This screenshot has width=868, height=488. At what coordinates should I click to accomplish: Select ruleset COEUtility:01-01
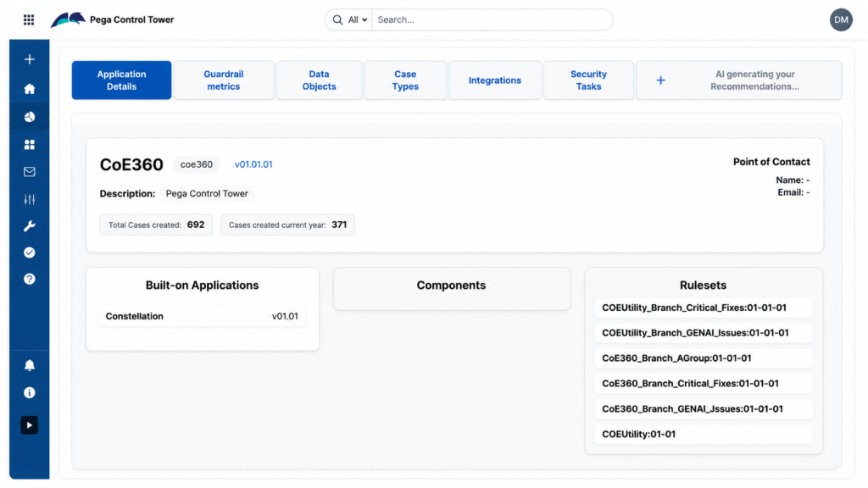coord(704,435)
